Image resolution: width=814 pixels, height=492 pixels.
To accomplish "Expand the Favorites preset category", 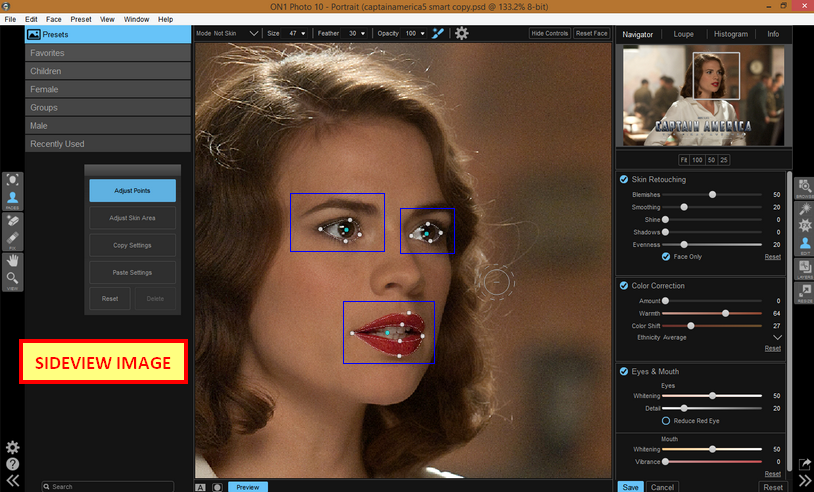I will click(x=108, y=53).
